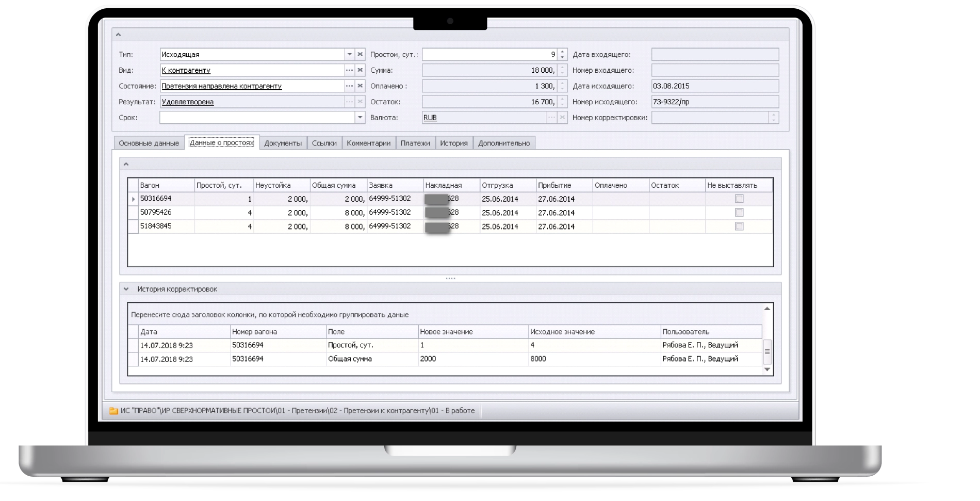Open the Дополнительно tab
980x501 pixels.
(x=504, y=143)
